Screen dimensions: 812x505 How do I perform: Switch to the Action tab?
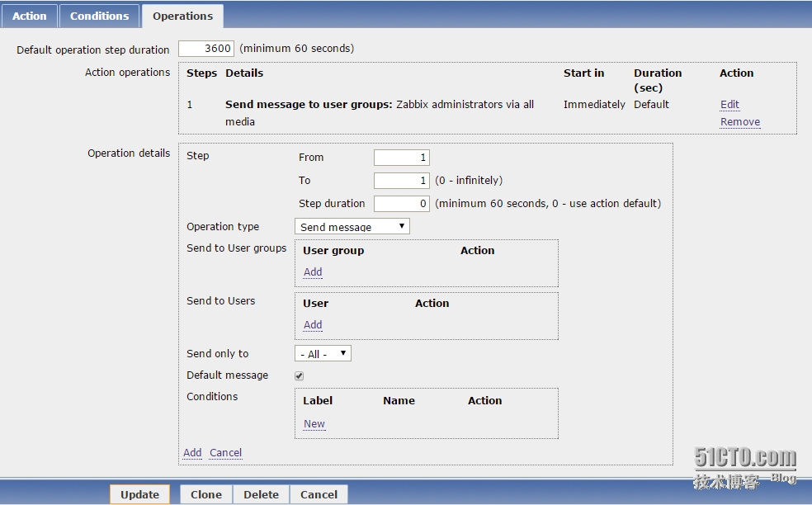tap(29, 16)
